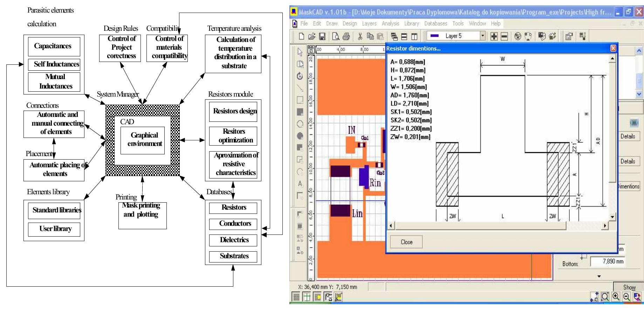Click the plus layer button beside Layer 5
The width and height of the screenshot is (644, 315).
click(x=494, y=36)
